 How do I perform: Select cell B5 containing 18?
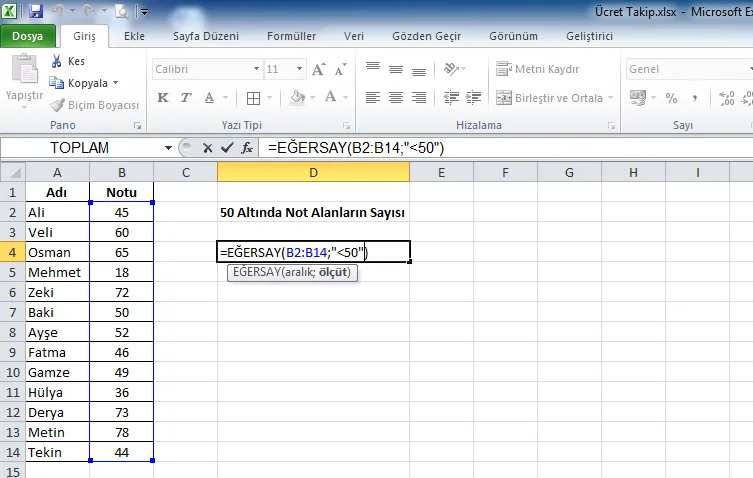click(121, 272)
